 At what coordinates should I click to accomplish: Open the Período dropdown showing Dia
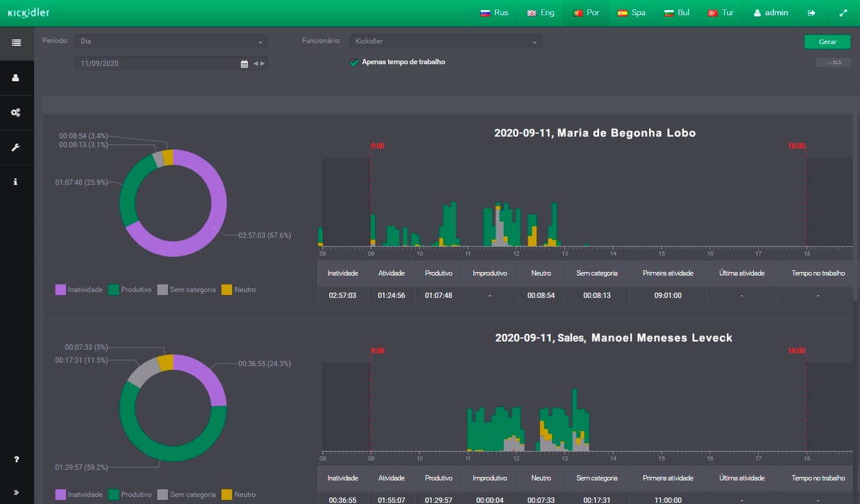tap(171, 41)
